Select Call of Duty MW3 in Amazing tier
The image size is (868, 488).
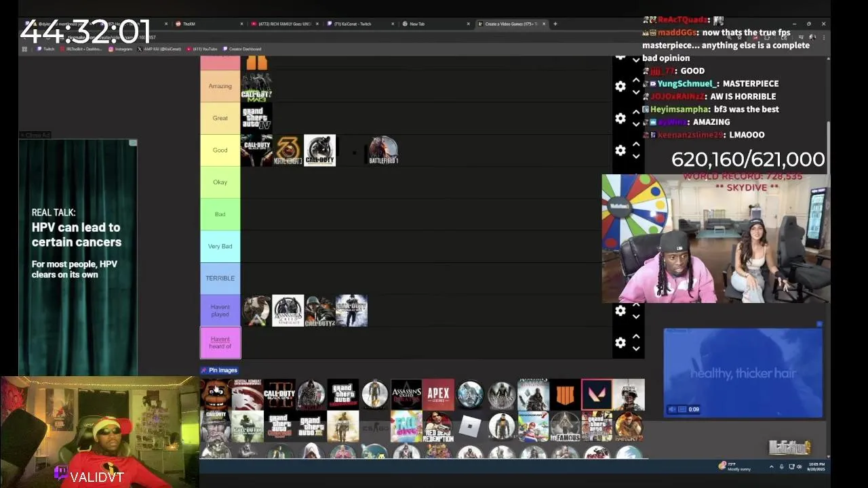pos(256,86)
